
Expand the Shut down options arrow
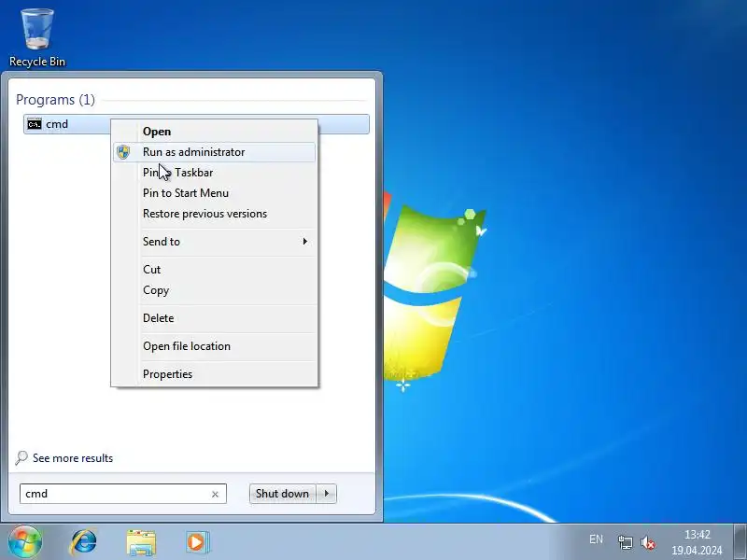click(x=327, y=494)
